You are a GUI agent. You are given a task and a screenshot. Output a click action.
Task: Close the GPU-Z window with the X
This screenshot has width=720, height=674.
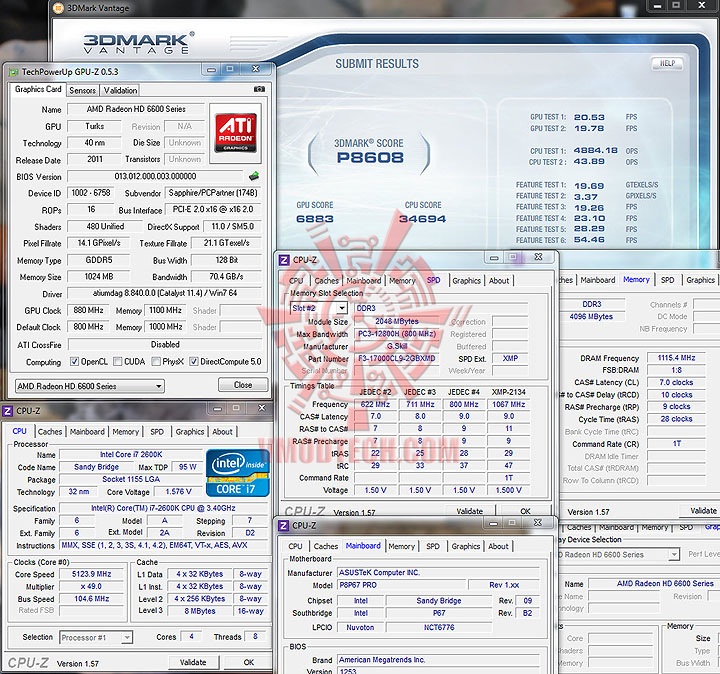tap(256, 69)
